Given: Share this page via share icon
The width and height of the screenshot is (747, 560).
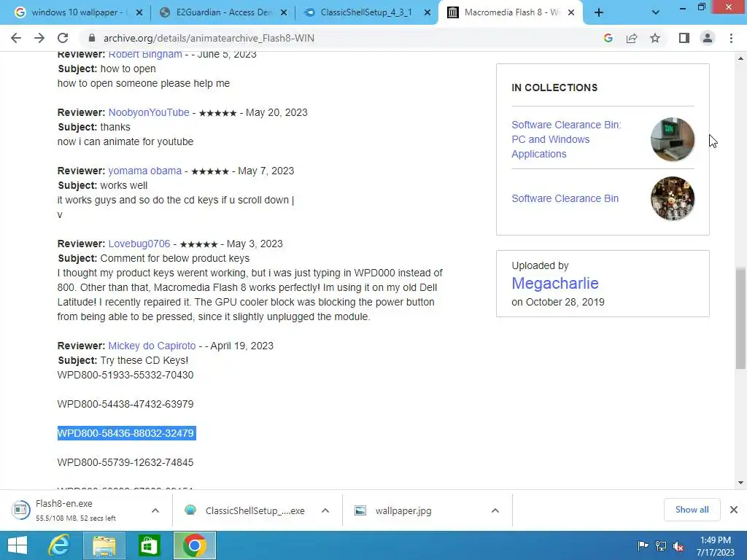Looking at the screenshot, I should tap(632, 38).
